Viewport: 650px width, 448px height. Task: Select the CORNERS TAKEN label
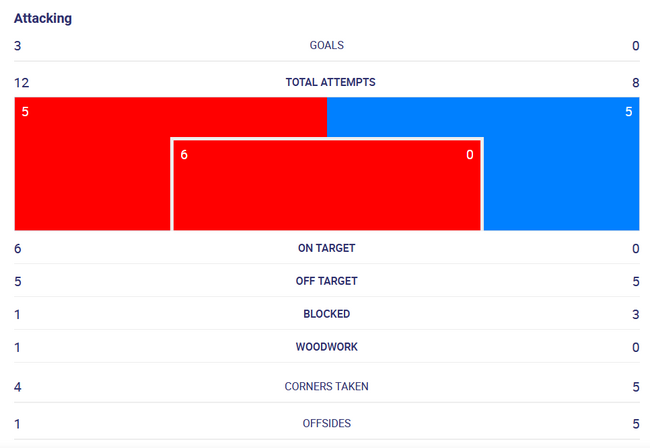pos(327,386)
